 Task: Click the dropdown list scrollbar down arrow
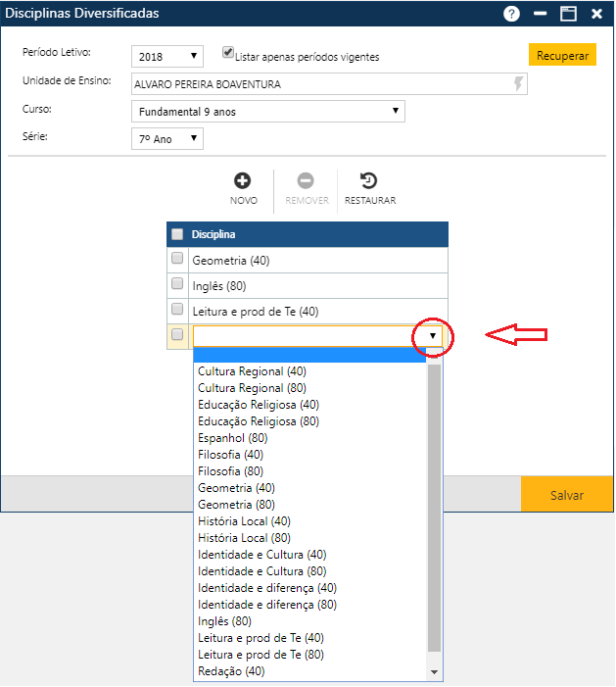point(435,672)
